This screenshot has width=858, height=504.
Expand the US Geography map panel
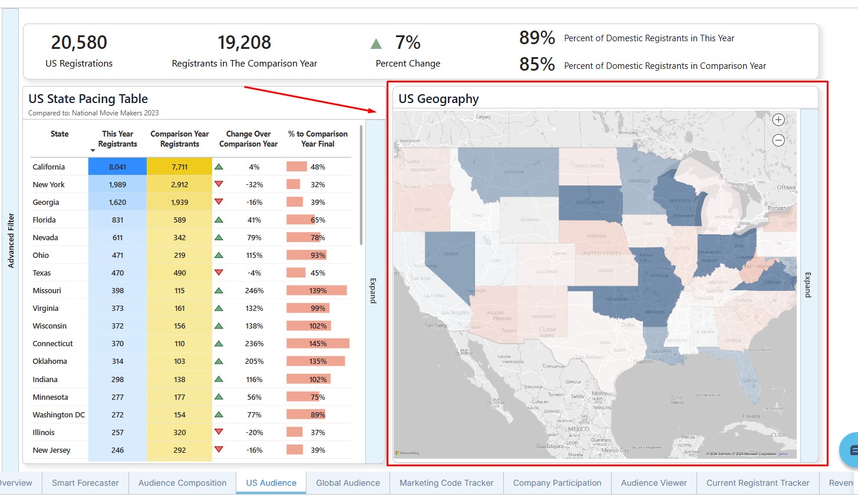coord(808,284)
